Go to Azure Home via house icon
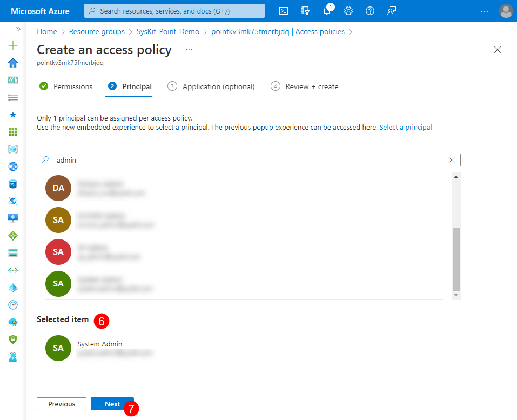Image resolution: width=517 pixels, height=420 pixels. [12, 63]
